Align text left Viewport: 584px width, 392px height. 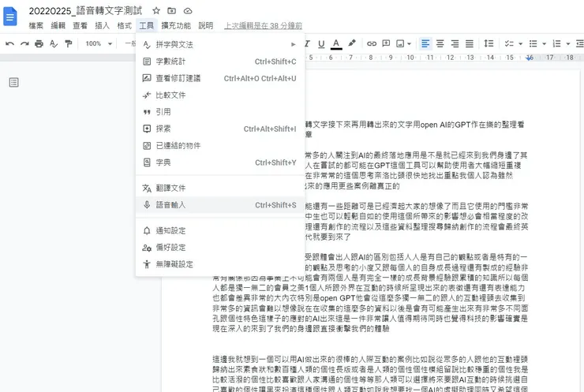tap(425, 43)
